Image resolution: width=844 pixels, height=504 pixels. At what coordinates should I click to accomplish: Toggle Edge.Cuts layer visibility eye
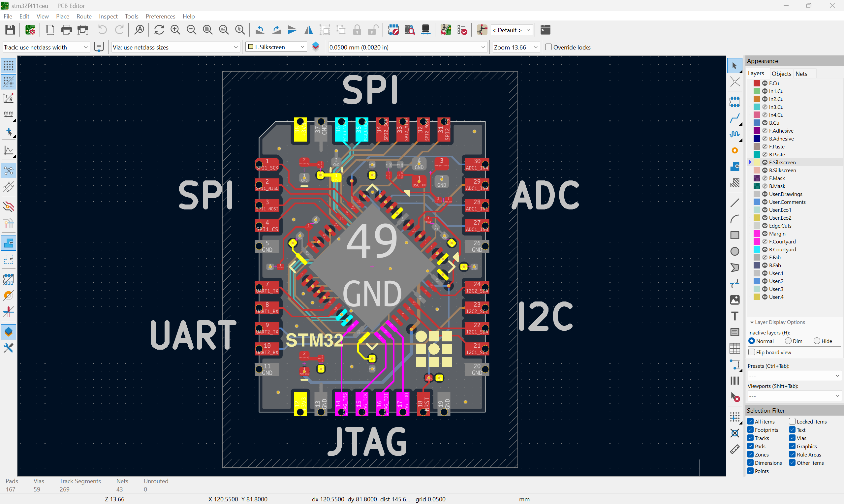pyautogui.click(x=765, y=226)
